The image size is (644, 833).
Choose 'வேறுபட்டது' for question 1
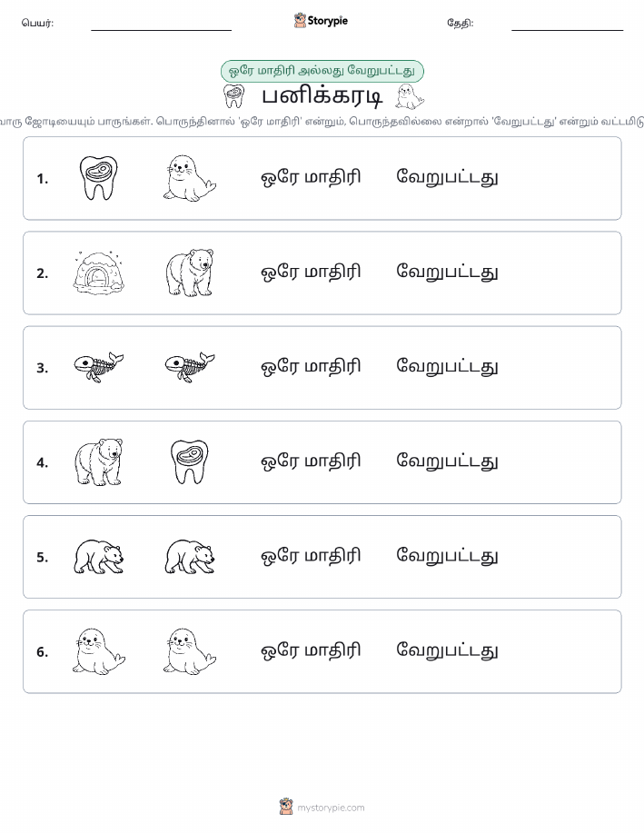tap(447, 177)
